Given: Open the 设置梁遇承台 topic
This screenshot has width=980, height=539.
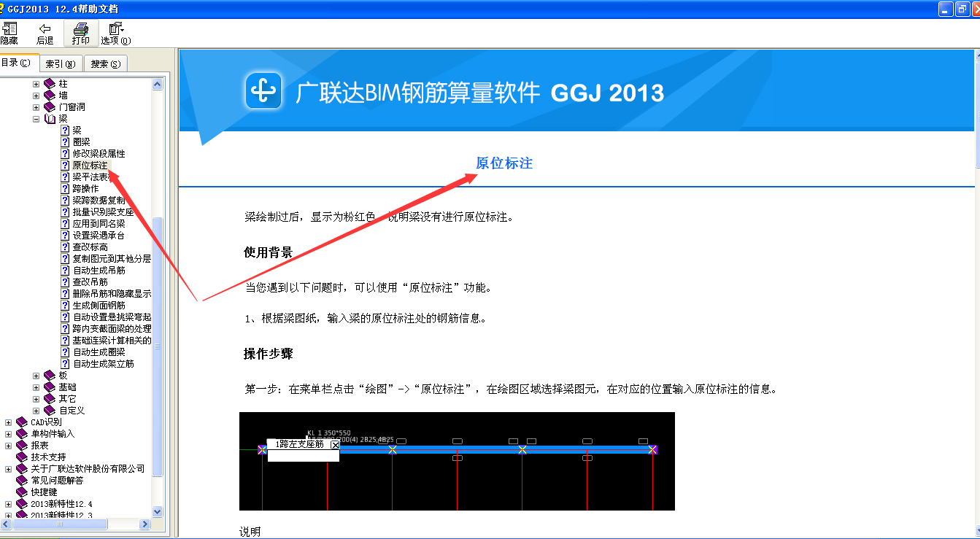Looking at the screenshot, I should [x=99, y=236].
